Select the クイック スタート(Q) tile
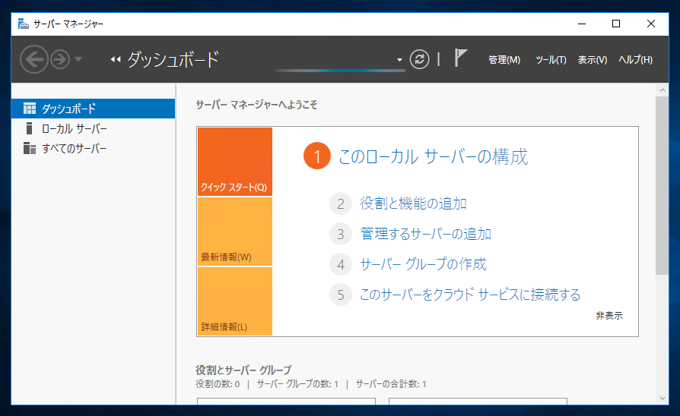Screen dimensions: 680x416 pyautogui.click(x=235, y=162)
